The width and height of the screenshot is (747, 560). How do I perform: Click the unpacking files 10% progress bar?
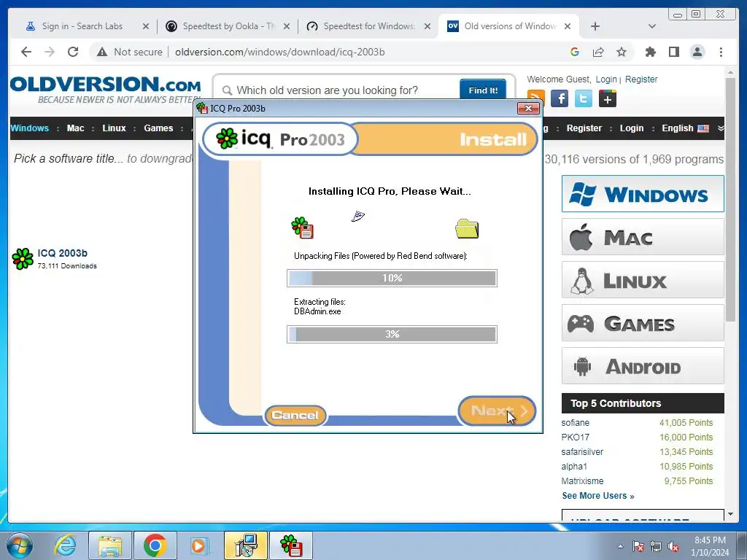392,278
